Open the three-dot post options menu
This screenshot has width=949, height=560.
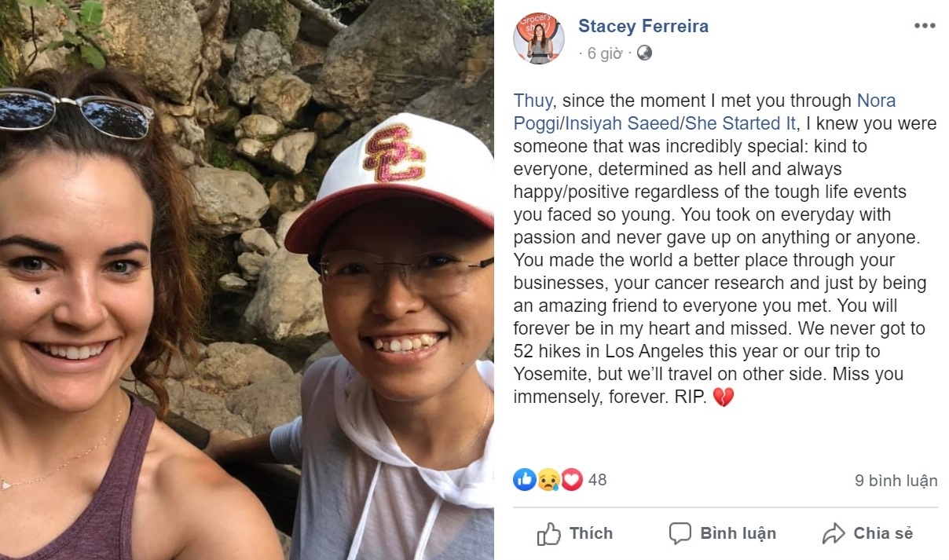point(925,26)
